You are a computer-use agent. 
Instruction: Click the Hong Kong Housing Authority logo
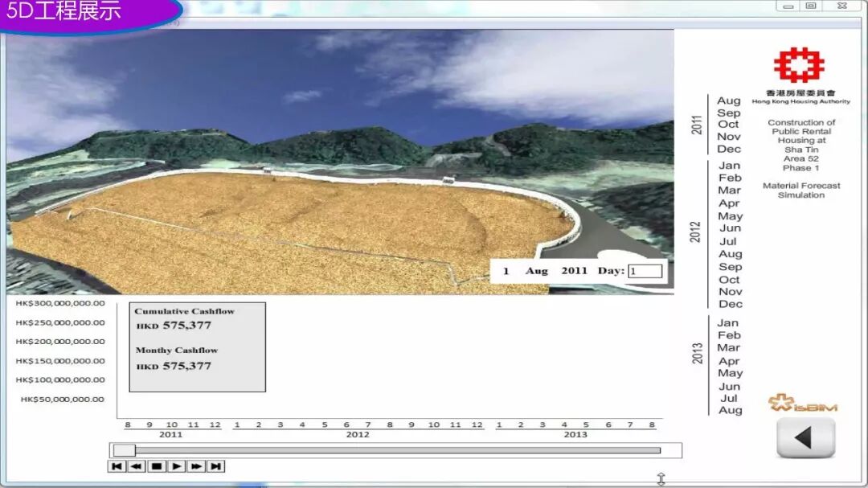click(x=800, y=65)
